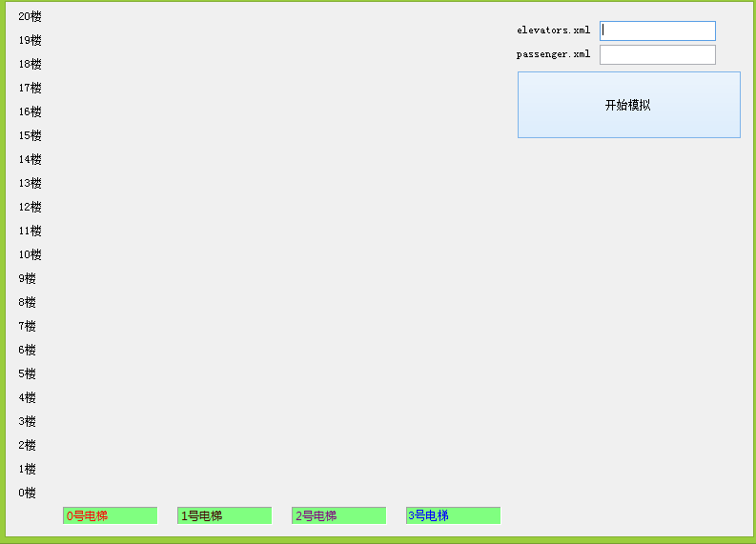This screenshot has width=756, height=544.
Task: Select the 0号电梯 elevator box
Action: (x=110, y=515)
